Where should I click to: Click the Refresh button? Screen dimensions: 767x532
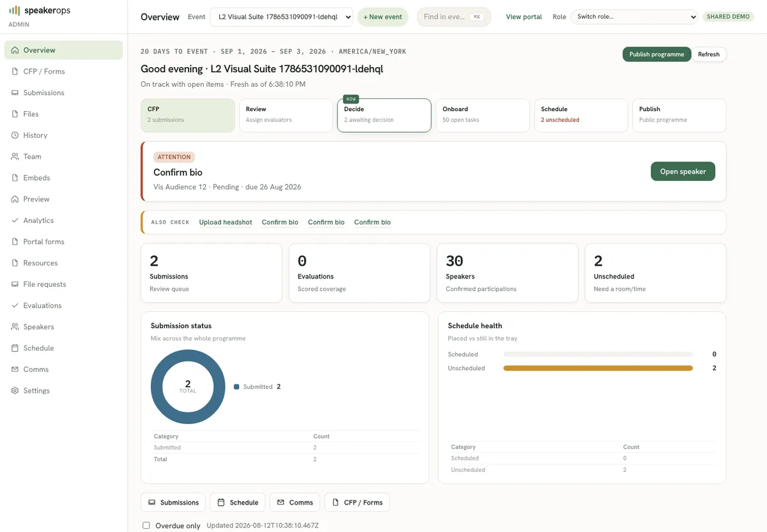(x=709, y=54)
